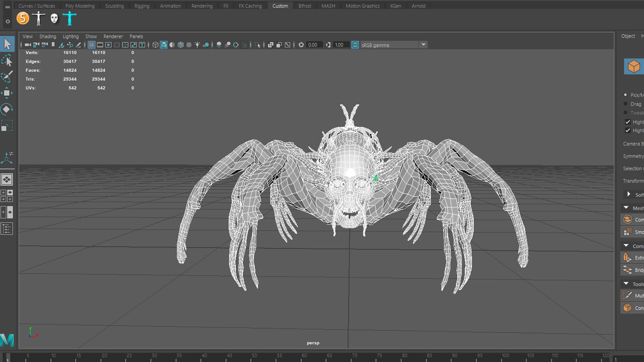Open the Shading panel menu
The width and height of the screenshot is (644, 362).
click(48, 36)
